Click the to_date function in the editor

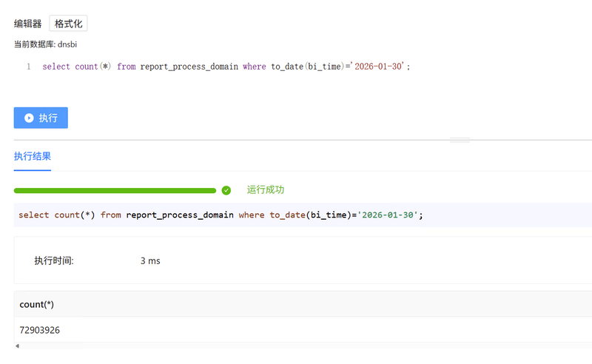click(x=287, y=67)
